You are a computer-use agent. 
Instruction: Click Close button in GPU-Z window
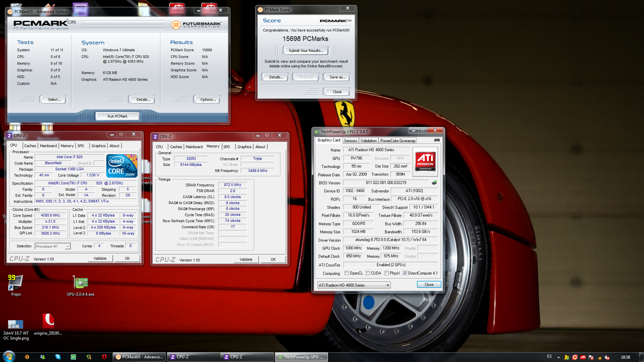429,284
